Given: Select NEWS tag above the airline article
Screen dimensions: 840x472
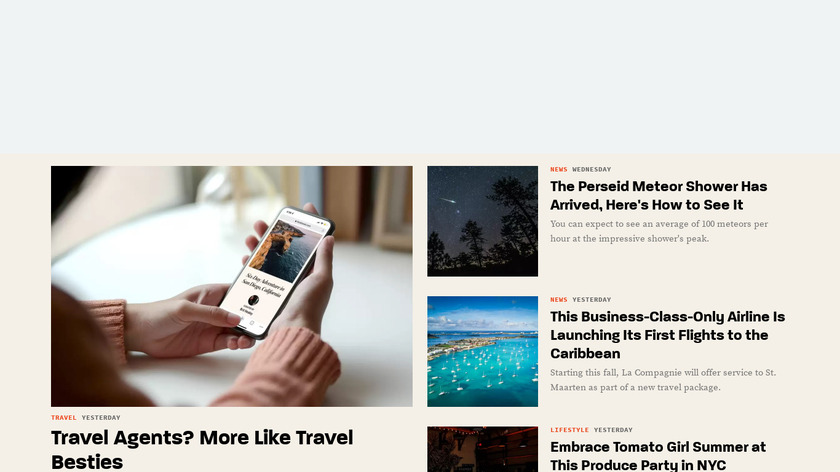Looking at the screenshot, I should pos(559,299).
